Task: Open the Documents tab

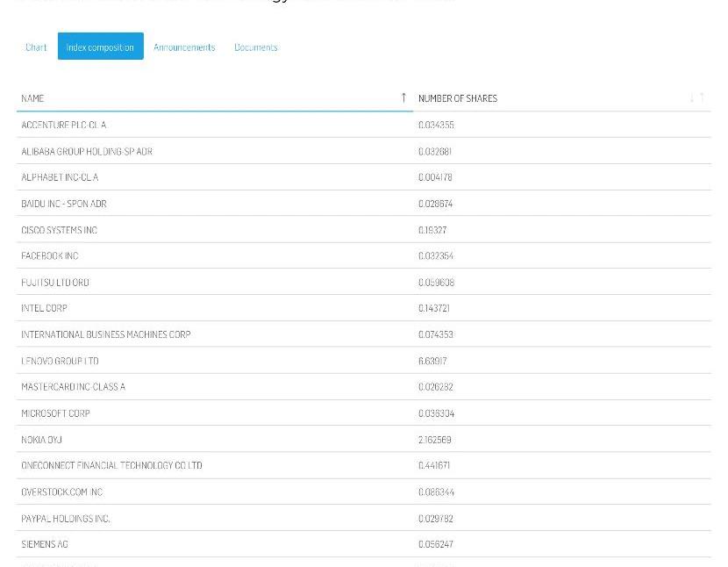Action: click(x=256, y=47)
